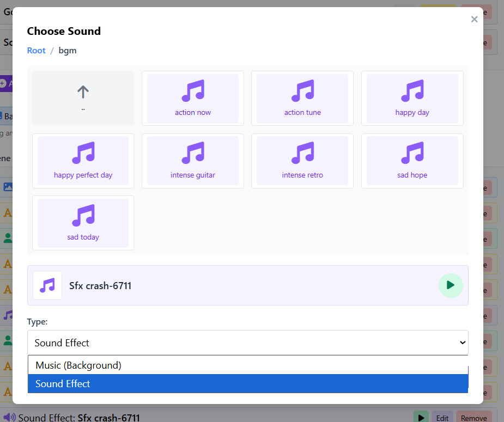Go up one folder with arrow tile
Viewport: 504px width, 422px height.
[83, 98]
